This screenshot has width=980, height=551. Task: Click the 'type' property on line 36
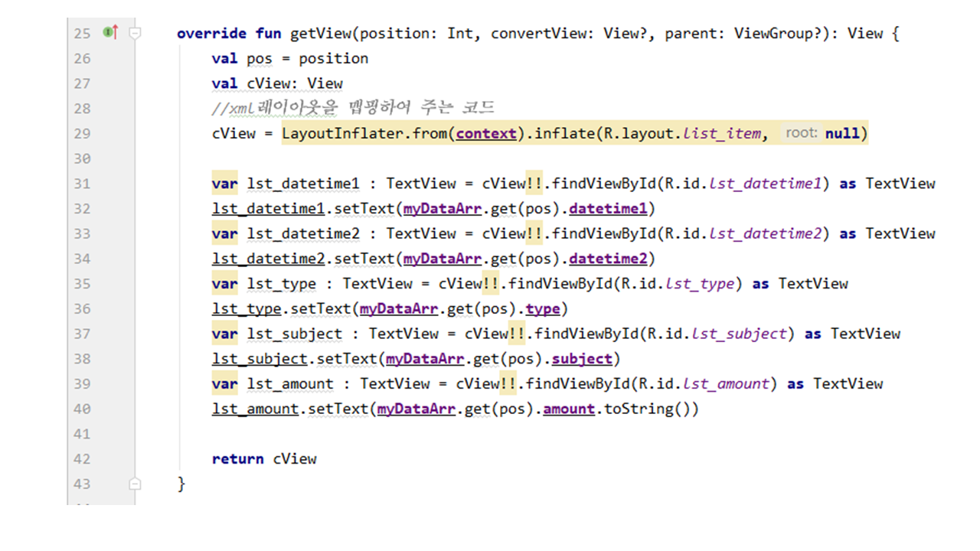(543, 309)
